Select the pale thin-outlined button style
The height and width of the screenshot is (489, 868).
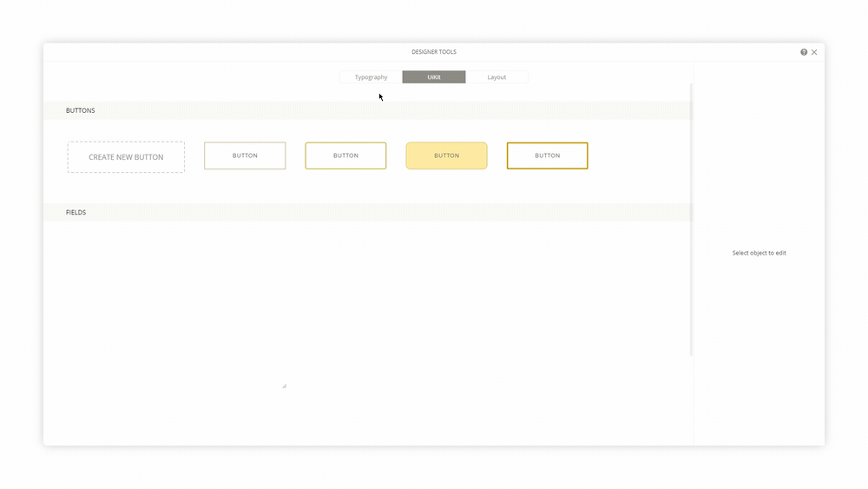tap(245, 155)
